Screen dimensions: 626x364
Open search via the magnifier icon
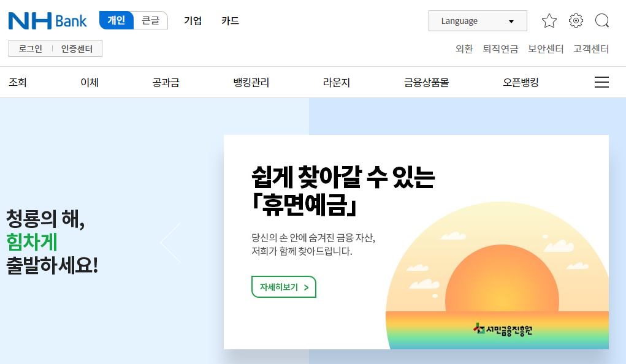coord(602,21)
